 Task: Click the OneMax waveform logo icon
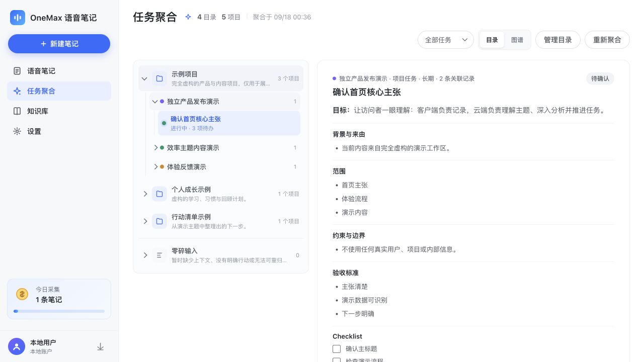[18, 18]
